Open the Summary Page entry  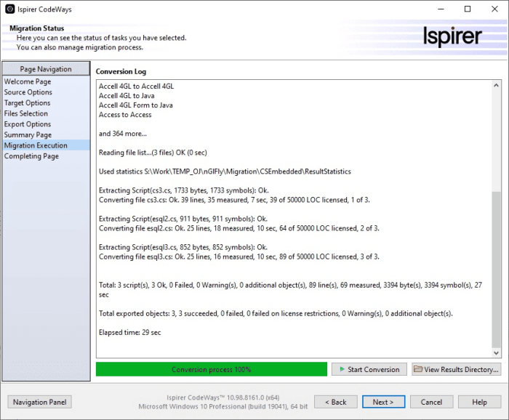28,134
